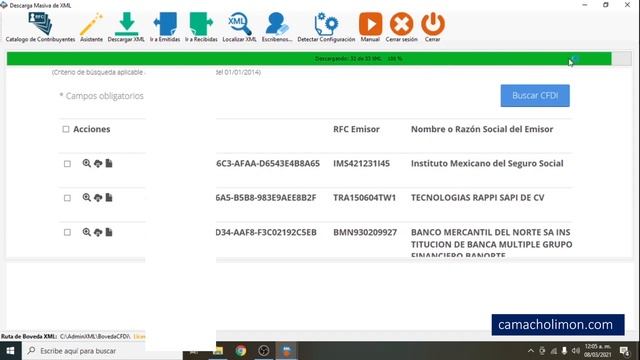The image size is (640, 360).
Task: Select the TECNOLOGIAS RAPPI SAPI DE CV name
Action: pos(478,198)
